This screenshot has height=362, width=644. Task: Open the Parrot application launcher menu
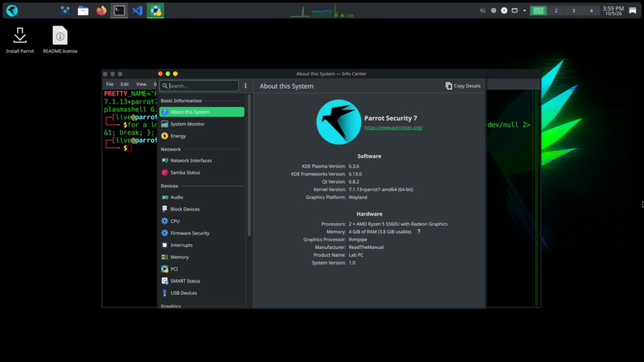12,11
